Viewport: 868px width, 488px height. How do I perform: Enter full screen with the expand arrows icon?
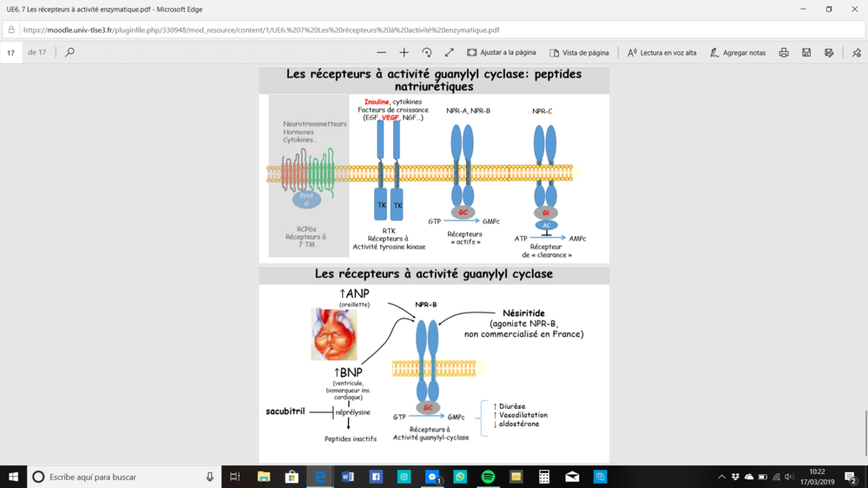click(x=450, y=53)
